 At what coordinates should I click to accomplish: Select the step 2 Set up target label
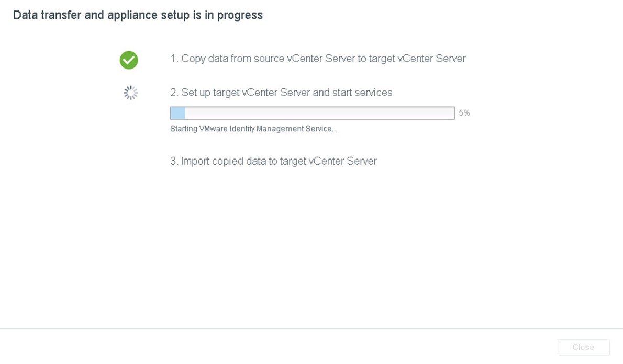point(281,93)
